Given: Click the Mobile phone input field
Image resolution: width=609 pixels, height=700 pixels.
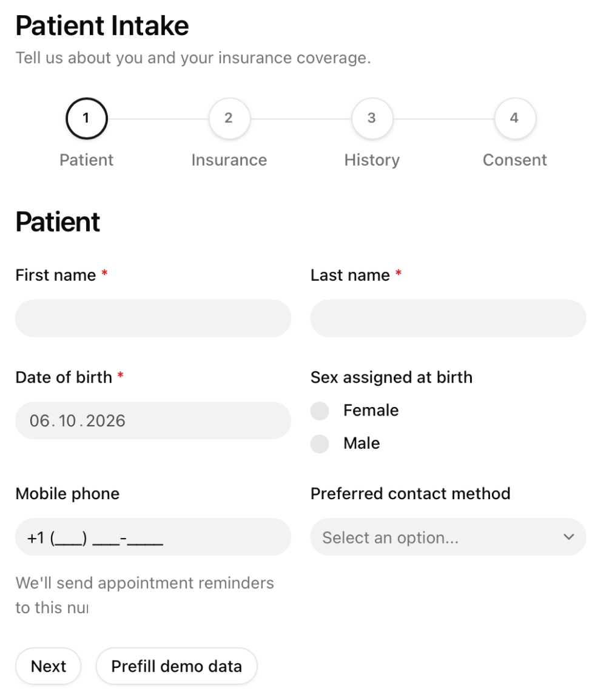Looking at the screenshot, I should 153,537.
